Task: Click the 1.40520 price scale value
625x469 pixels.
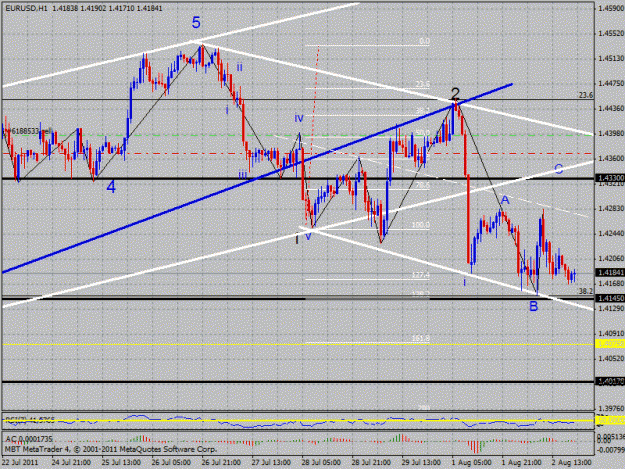Action: coord(611,359)
